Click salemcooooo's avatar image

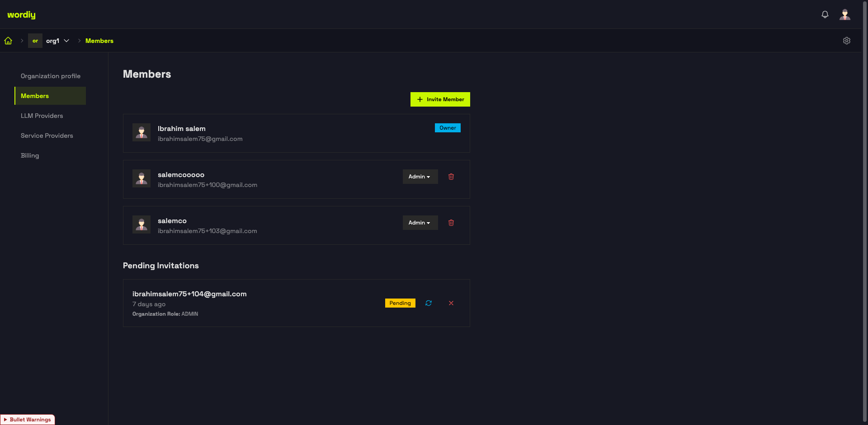tap(142, 178)
